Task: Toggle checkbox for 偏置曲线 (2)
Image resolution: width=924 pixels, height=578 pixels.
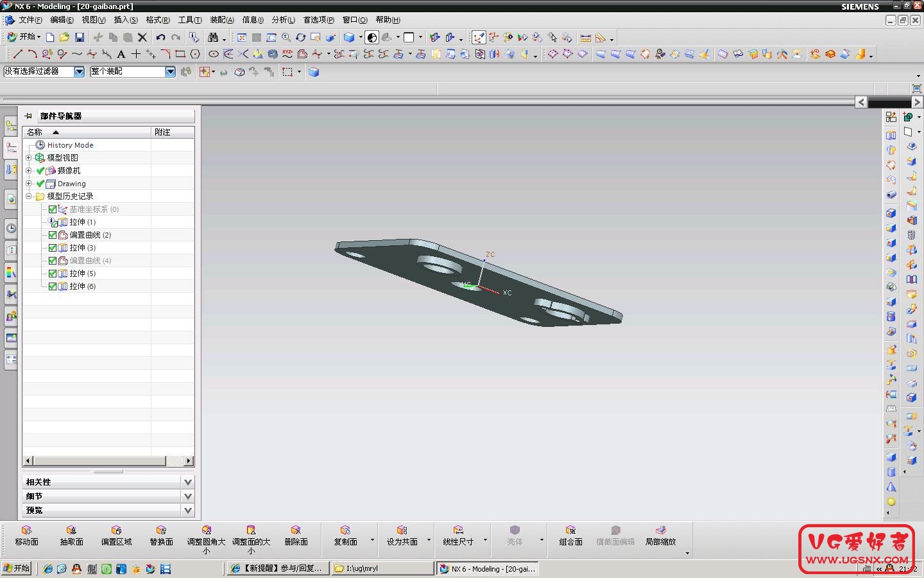Action: coord(53,235)
